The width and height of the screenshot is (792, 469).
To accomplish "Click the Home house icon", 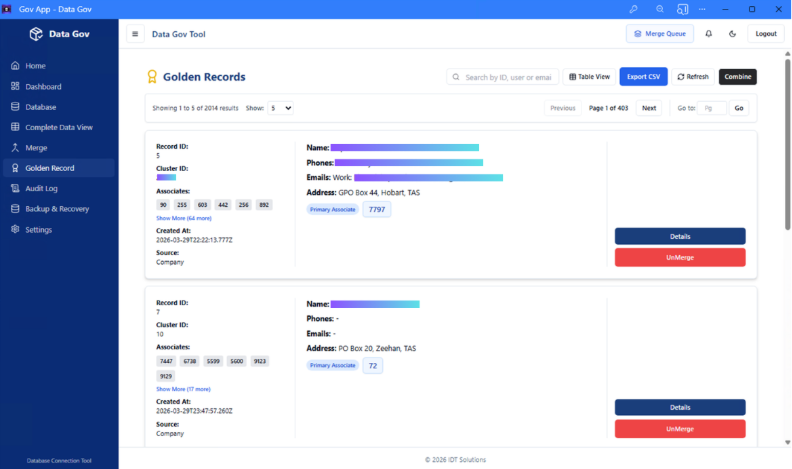I will (15, 66).
